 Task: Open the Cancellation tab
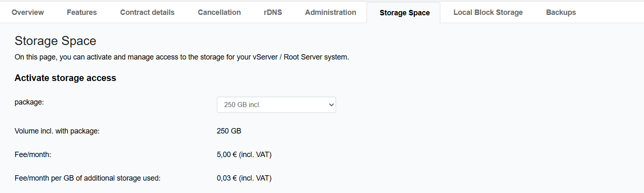219,12
